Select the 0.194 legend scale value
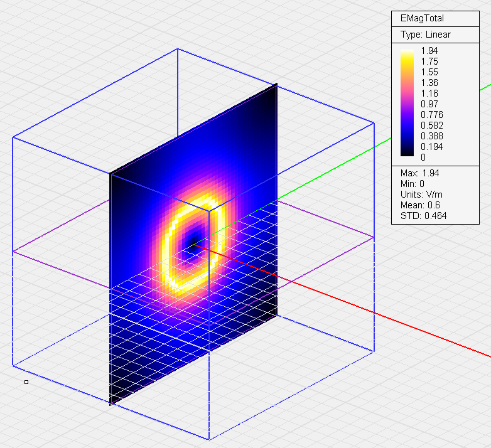The width and height of the screenshot is (491, 448). (x=433, y=146)
